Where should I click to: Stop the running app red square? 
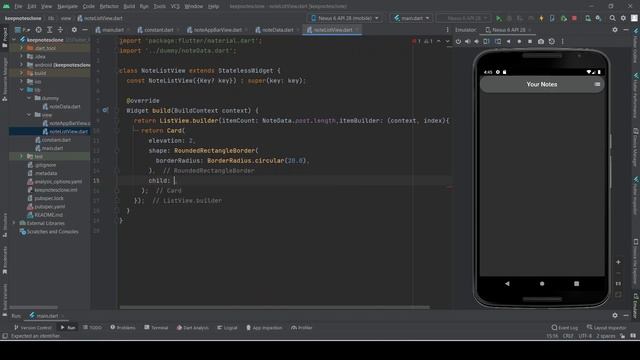click(574, 18)
